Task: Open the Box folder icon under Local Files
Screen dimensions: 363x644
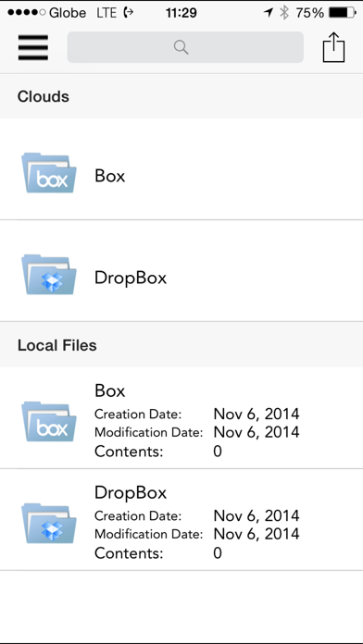Action: 49,421
